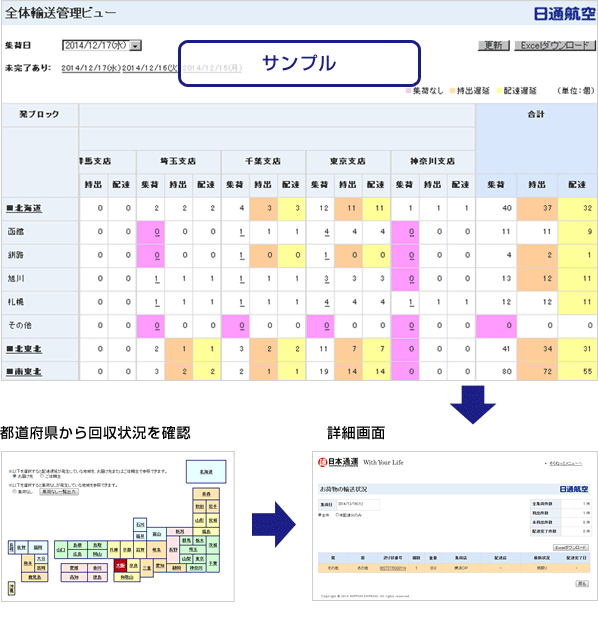
Task: Click the 富山 tile on the map
Action: tap(156, 534)
